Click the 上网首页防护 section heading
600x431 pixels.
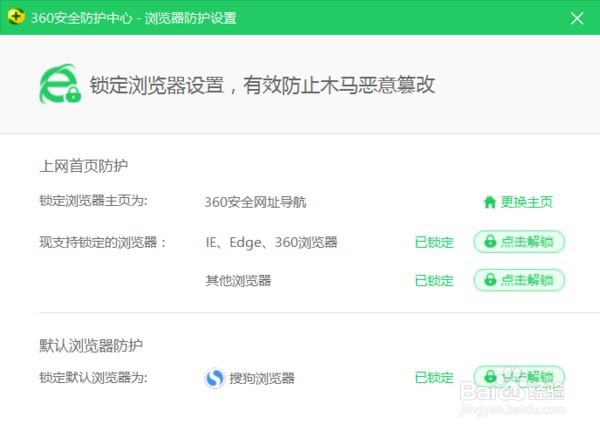pyautogui.click(x=83, y=166)
